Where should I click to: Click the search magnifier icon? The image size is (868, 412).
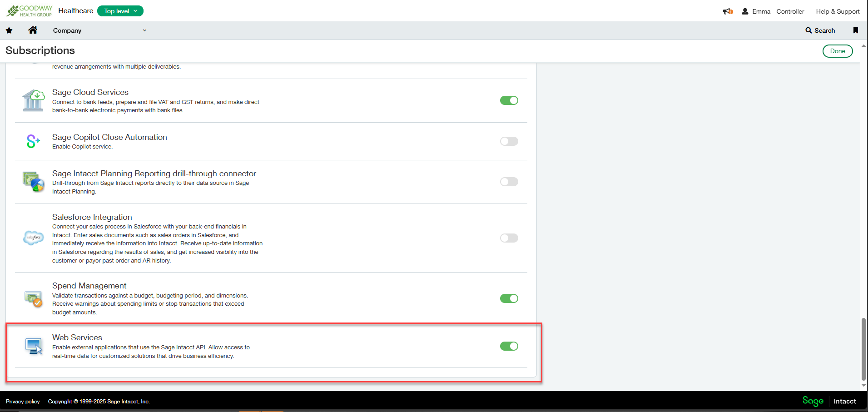[x=808, y=30]
